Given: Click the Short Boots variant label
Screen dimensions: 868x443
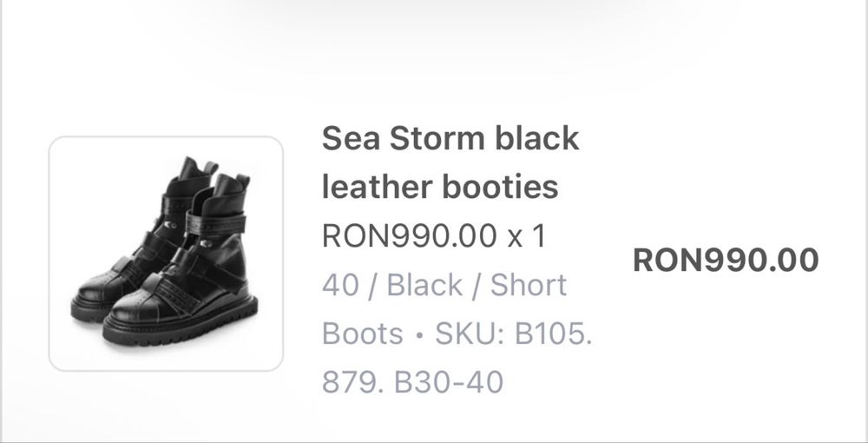Looking at the screenshot, I should [529, 285].
